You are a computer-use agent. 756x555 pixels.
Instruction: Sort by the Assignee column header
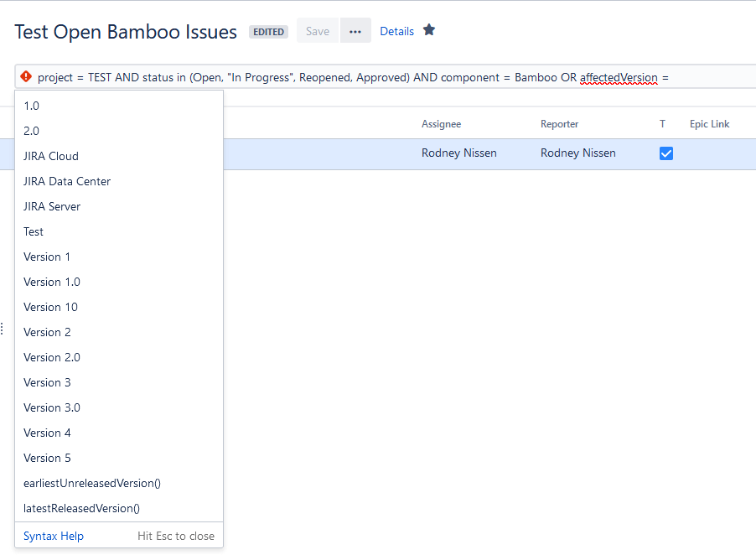click(x=441, y=124)
